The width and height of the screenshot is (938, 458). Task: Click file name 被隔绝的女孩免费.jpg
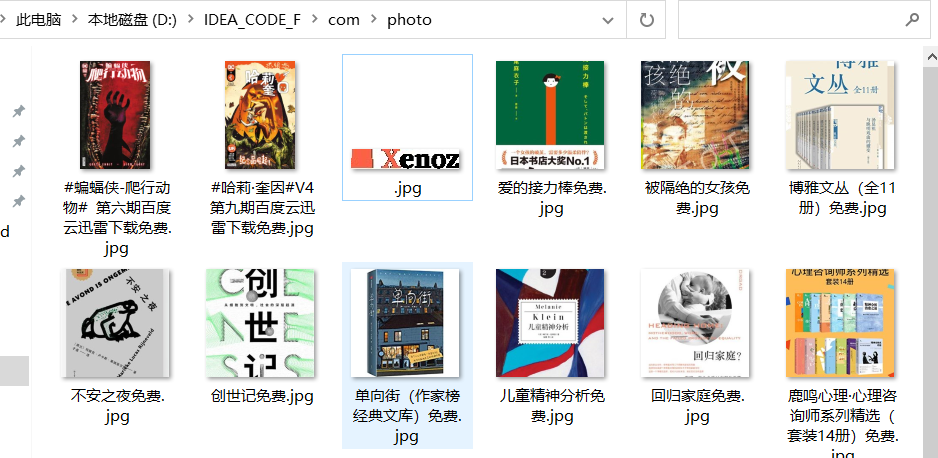pyautogui.click(x=697, y=198)
